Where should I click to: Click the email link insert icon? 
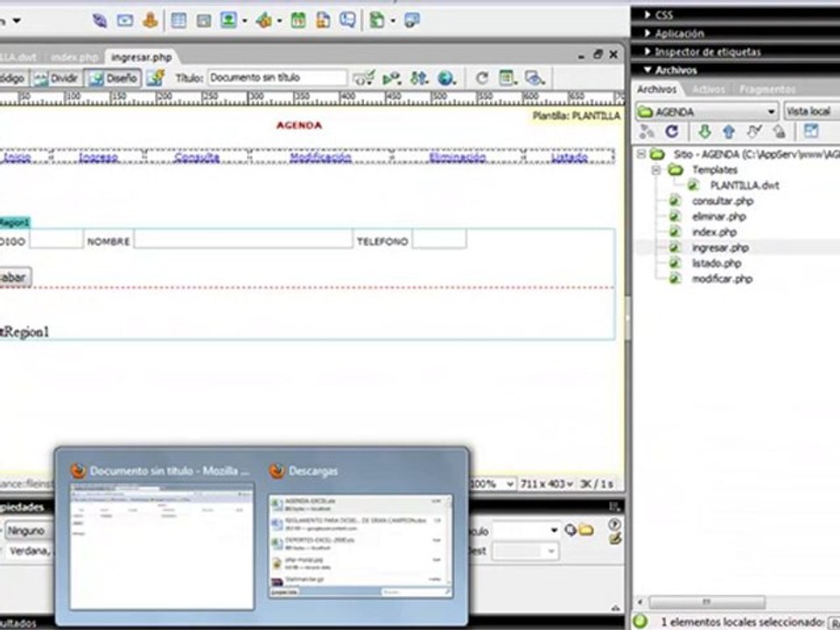coord(125,21)
